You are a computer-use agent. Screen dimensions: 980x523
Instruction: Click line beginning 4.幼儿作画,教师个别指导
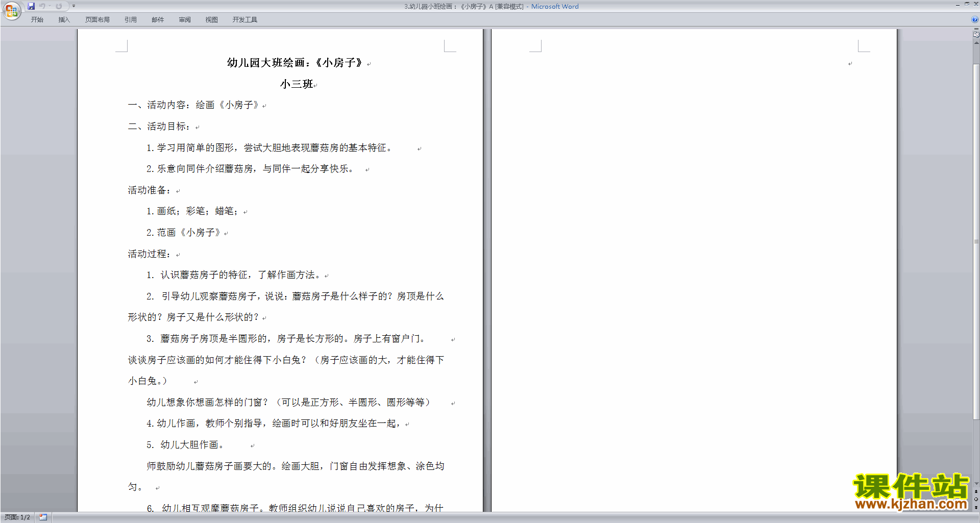[x=275, y=424]
